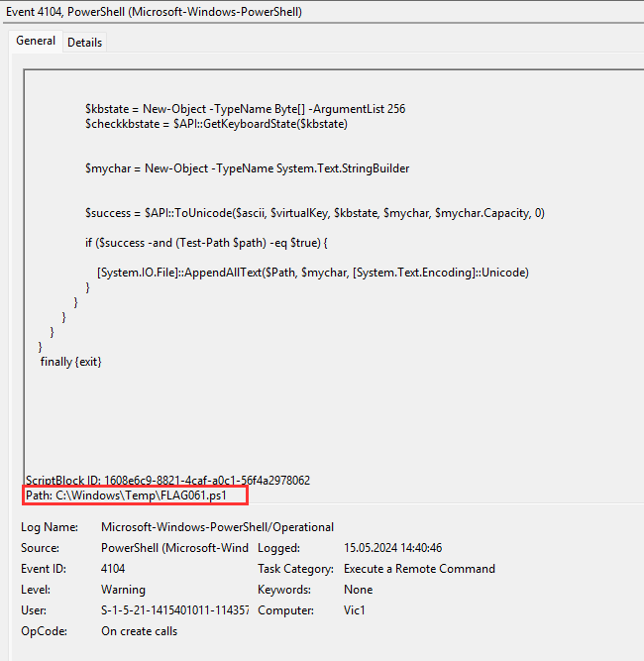
Task: Select the General tab
Action: point(36,41)
